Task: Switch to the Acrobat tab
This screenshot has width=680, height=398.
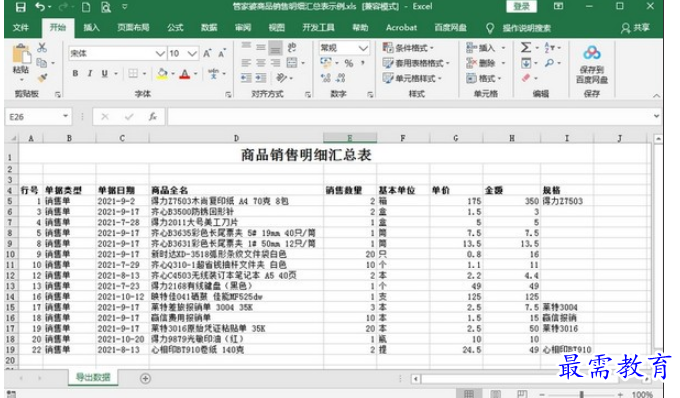Action: point(401,28)
